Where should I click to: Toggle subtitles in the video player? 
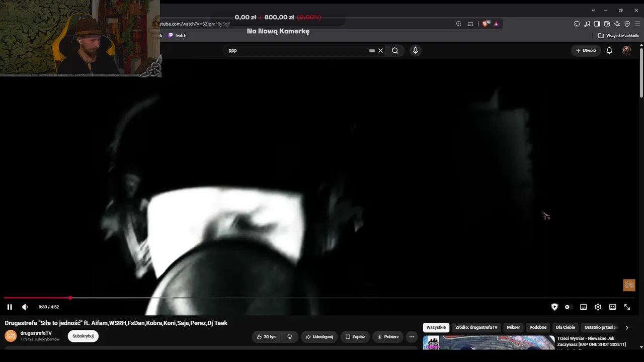point(583,307)
